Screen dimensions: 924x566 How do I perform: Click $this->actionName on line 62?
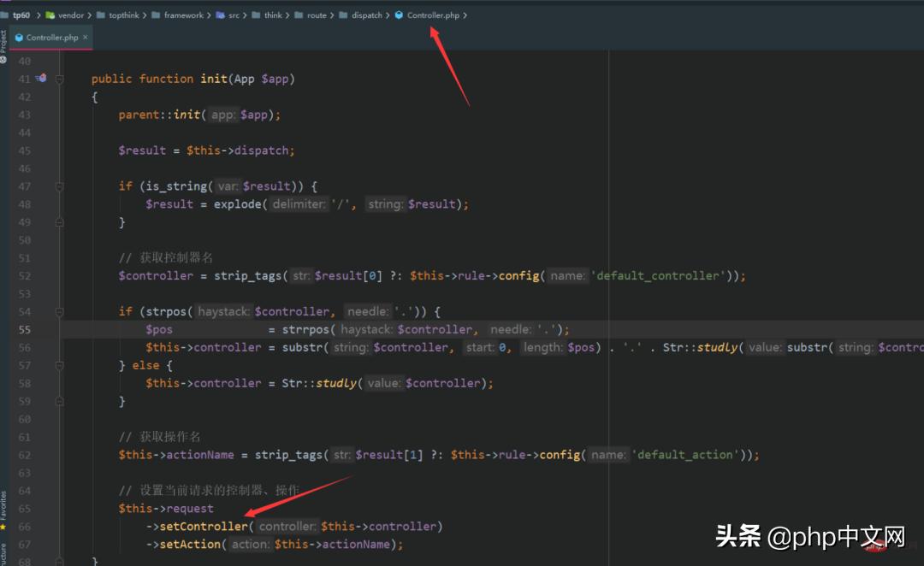pyautogui.click(x=176, y=455)
